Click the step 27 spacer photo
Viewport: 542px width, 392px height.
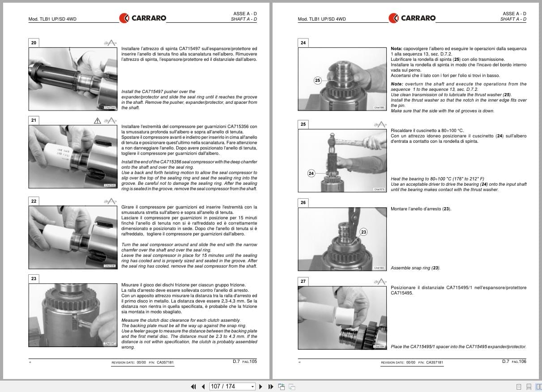342,317
